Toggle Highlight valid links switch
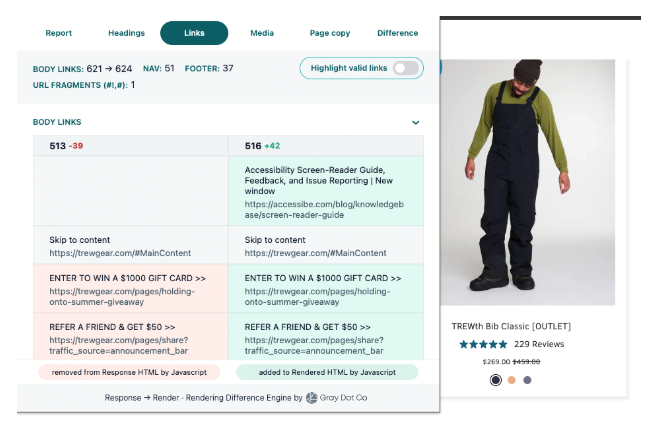 pyautogui.click(x=405, y=68)
